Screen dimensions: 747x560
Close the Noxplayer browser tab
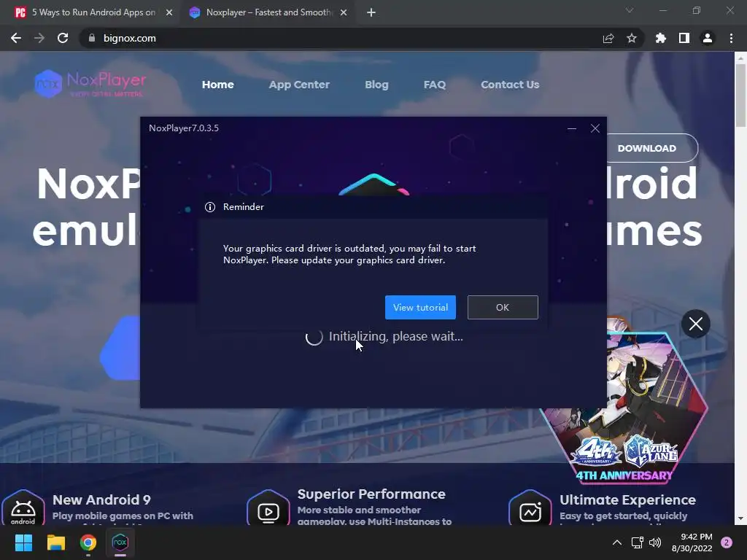click(344, 12)
